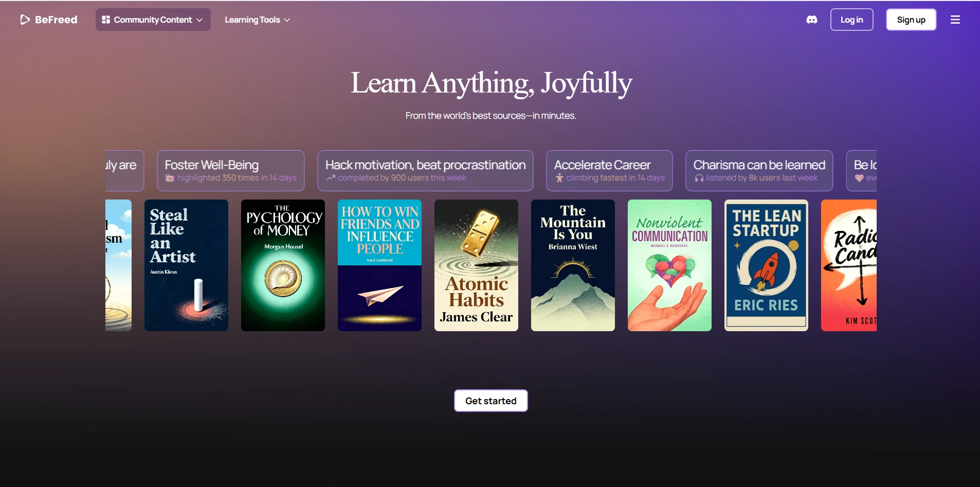Screen dimensions: 980x487
Task: Click the climbing figure icon under Accelerate Career
Action: (559, 178)
